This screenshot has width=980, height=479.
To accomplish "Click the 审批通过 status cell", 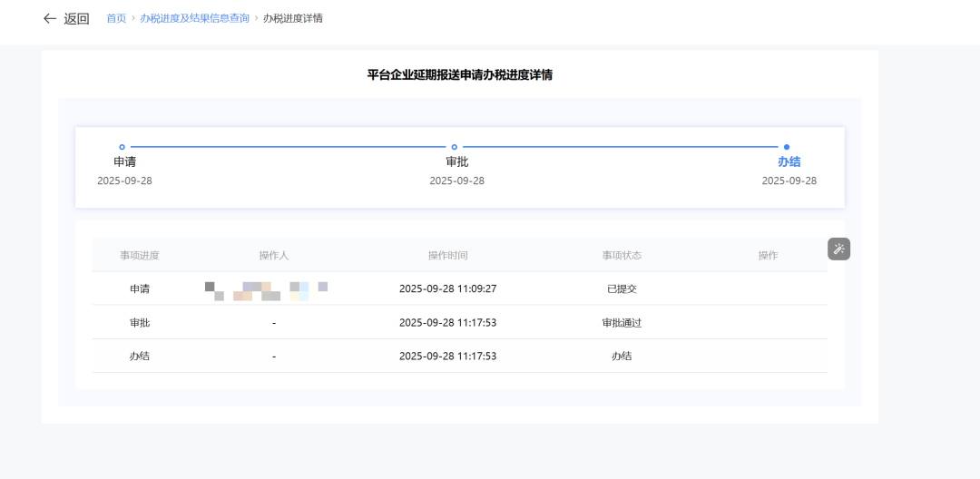I will pos(622,323).
